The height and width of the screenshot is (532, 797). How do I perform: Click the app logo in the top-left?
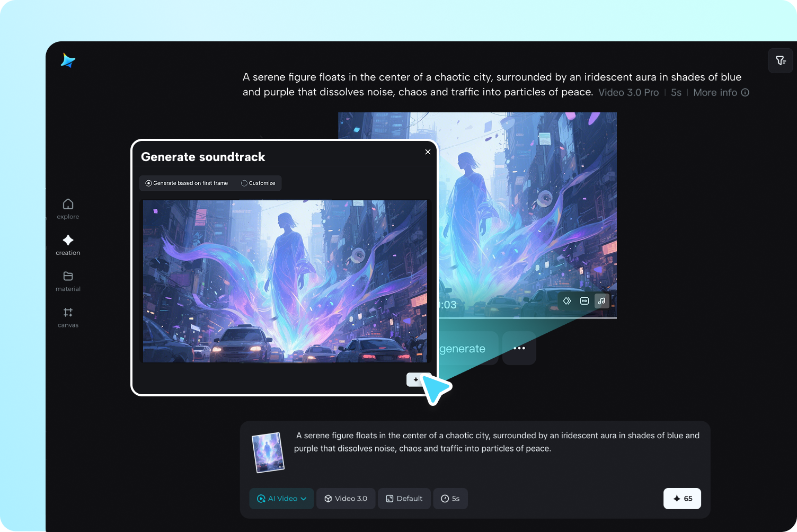coord(68,60)
